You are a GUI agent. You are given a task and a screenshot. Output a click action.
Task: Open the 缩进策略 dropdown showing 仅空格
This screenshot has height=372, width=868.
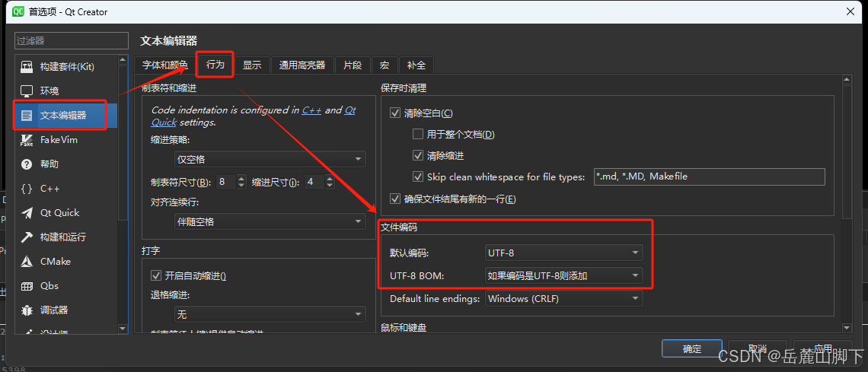click(x=270, y=159)
